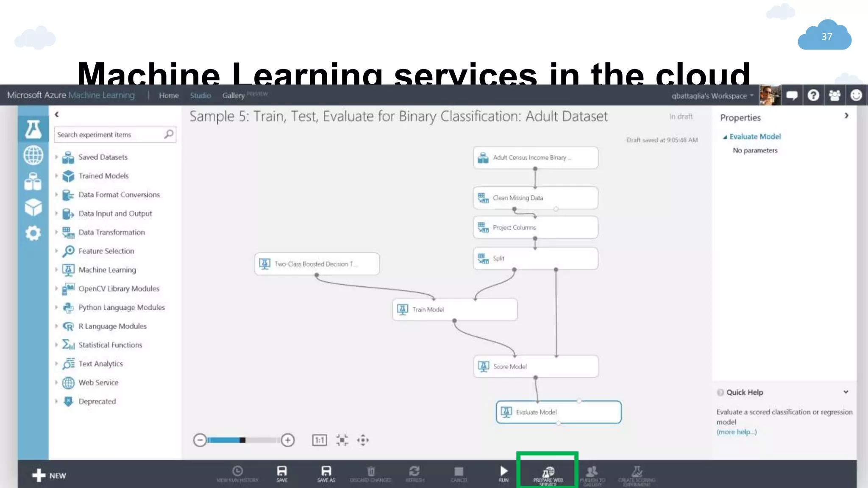Collapse the Evaluate Model properties section
Viewport: 868px width, 488px height.
[725, 137]
